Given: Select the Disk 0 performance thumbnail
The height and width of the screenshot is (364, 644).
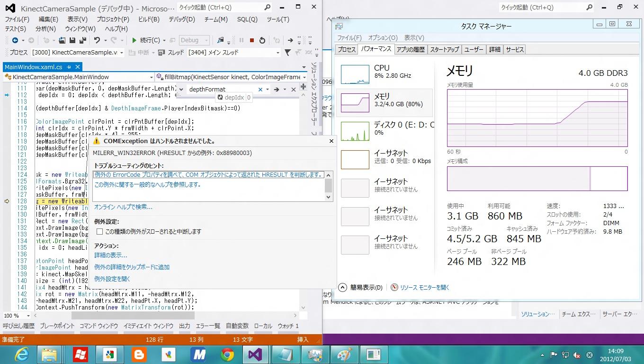Looking at the screenshot, I should click(355, 131).
